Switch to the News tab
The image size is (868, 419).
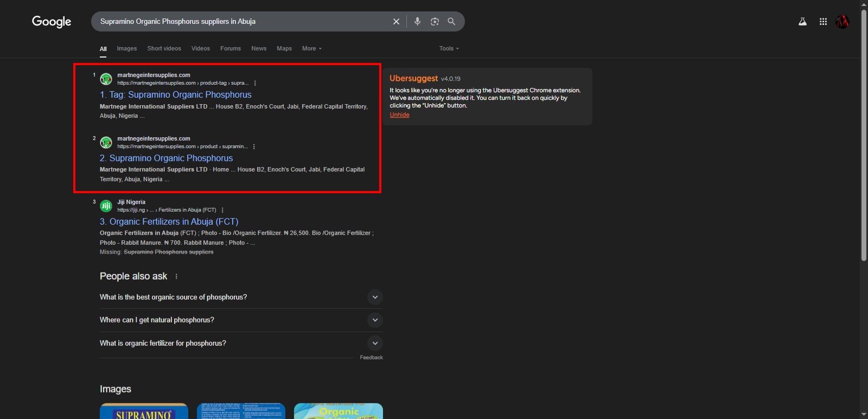(259, 49)
